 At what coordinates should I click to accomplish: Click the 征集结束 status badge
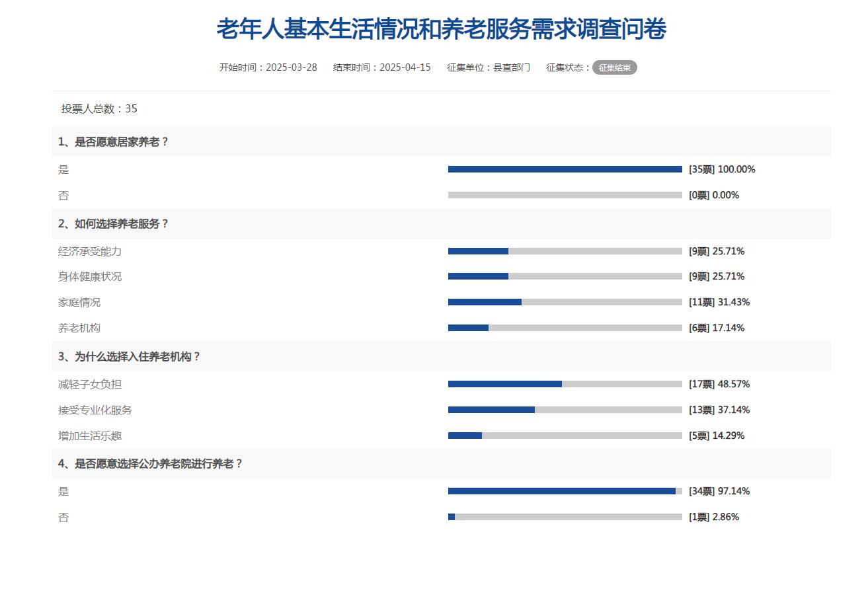614,67
